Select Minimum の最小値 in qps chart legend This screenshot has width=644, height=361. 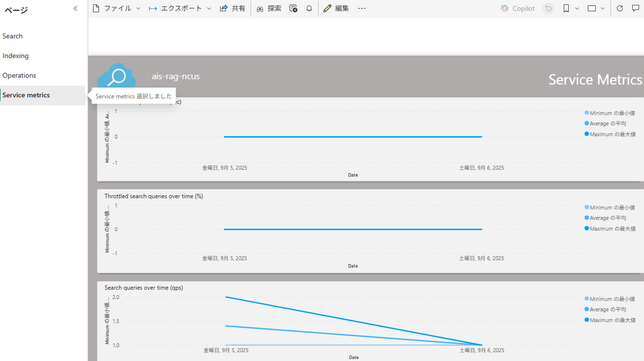610,299
